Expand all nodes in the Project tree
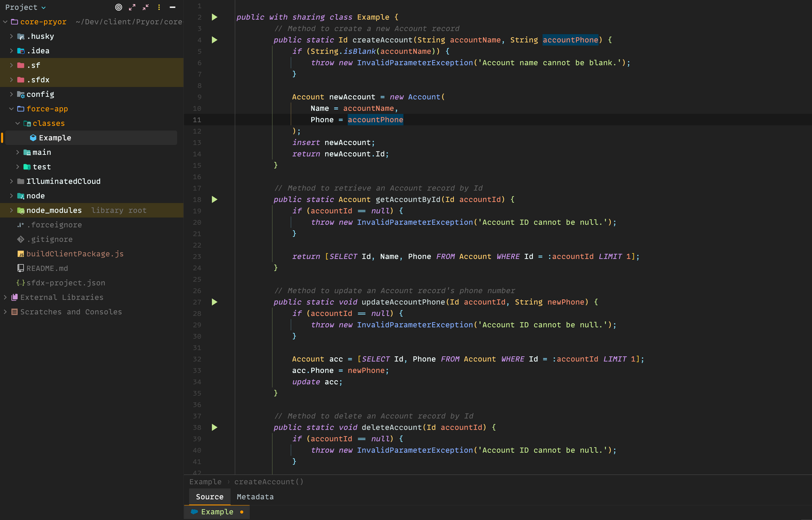This screenshot has width=812, height=520. (x=132, y=7)
